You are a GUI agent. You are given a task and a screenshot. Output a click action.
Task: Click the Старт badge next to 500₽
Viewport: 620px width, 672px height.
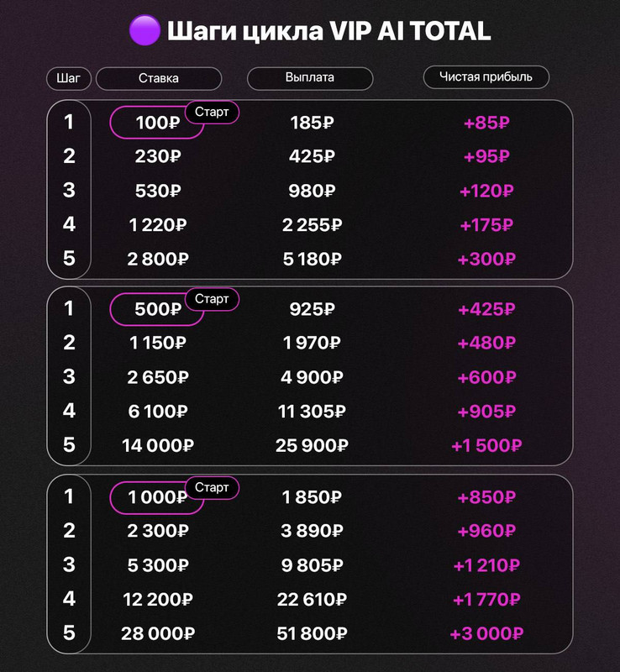click(212, 299)
